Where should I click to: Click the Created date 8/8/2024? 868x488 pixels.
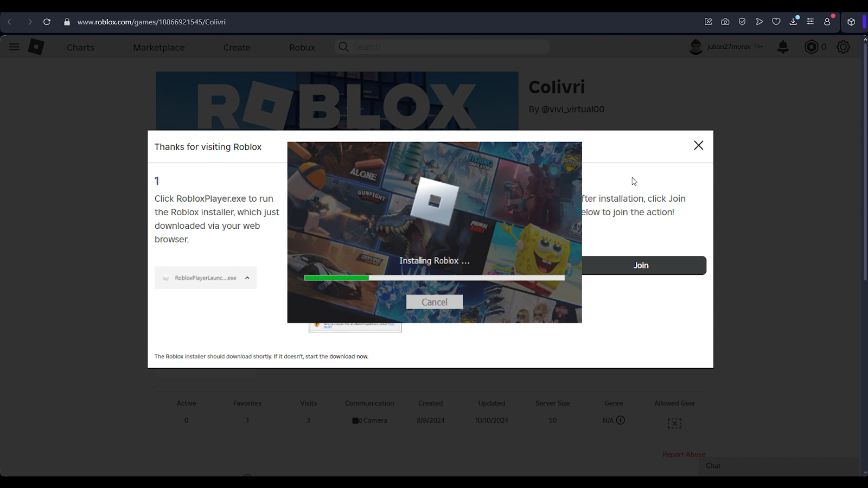[x=431, y=420]
